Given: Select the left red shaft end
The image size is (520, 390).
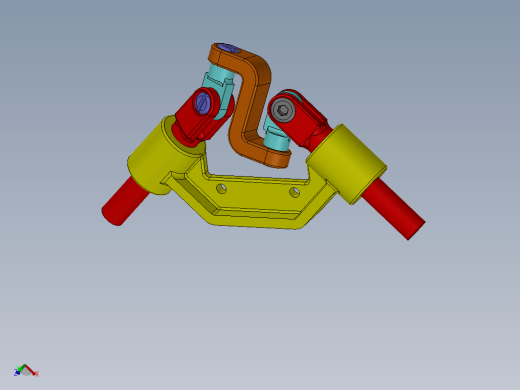Looking at the screenshot, I should tap(125, 202).
